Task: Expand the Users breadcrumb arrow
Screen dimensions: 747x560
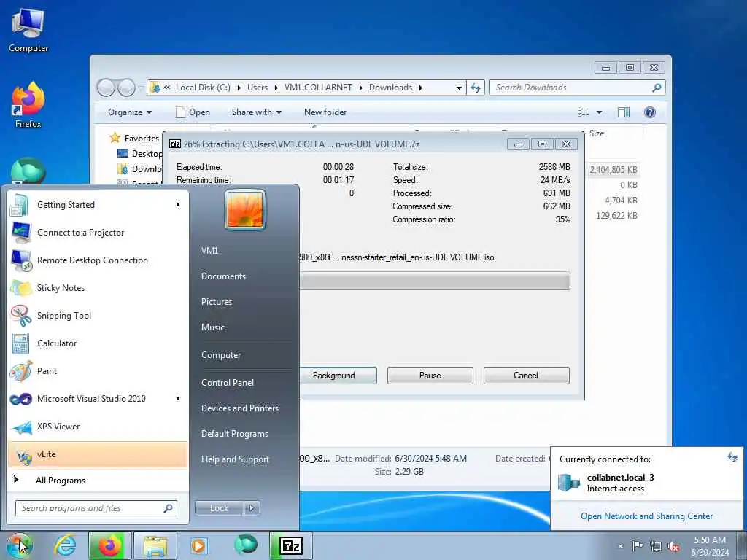Action: pos(276,87)
